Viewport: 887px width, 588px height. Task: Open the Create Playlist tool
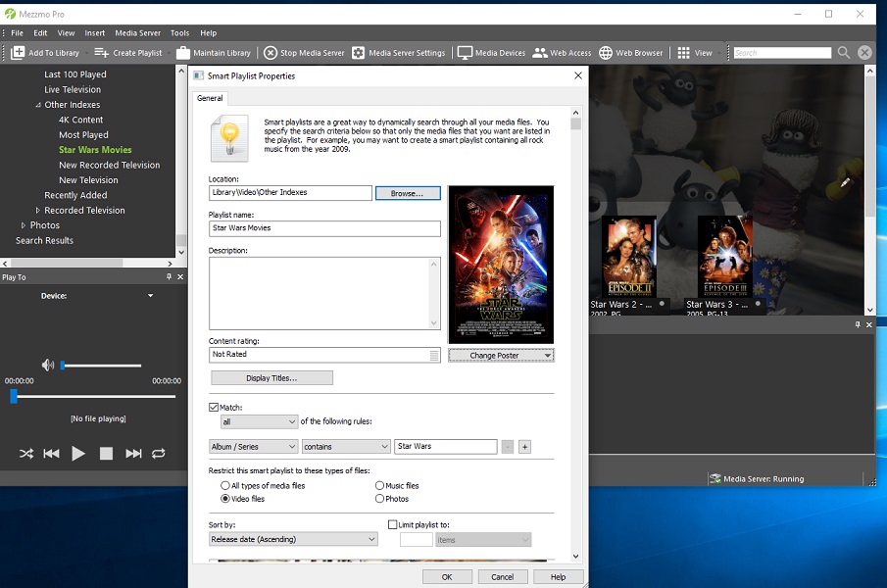pos(127,53)
